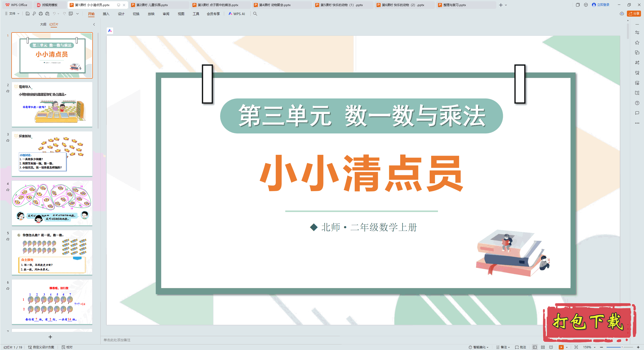Screen dimensions: 644x350
Task: Open the Help question mark icon in right sidebar
Action: coord(637,103)
